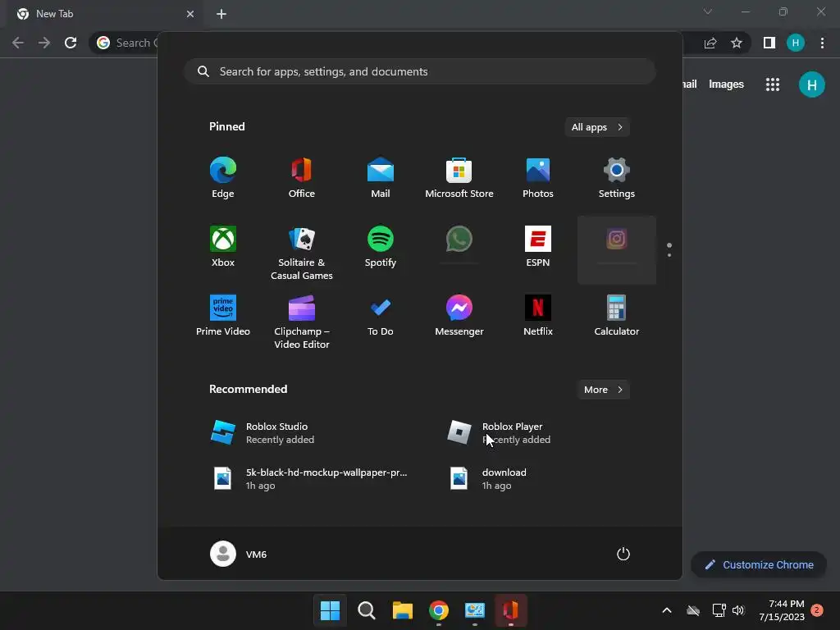Open the Calculator app

coord(617,316)
